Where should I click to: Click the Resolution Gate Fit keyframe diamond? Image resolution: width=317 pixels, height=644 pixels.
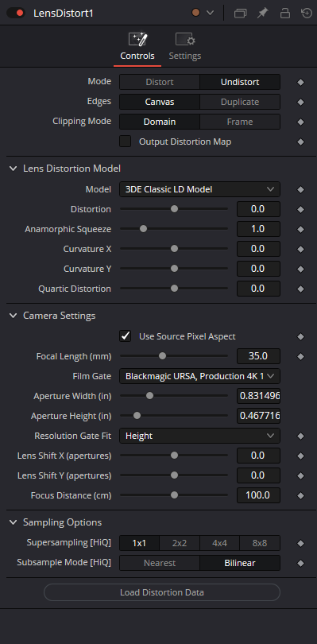tap(300, 436)
